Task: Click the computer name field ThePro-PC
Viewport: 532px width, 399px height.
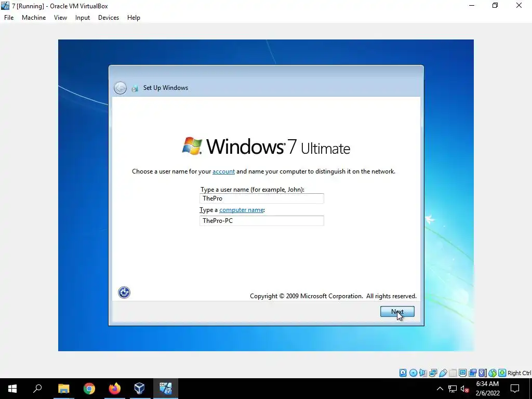Action: tap(262, 220)
